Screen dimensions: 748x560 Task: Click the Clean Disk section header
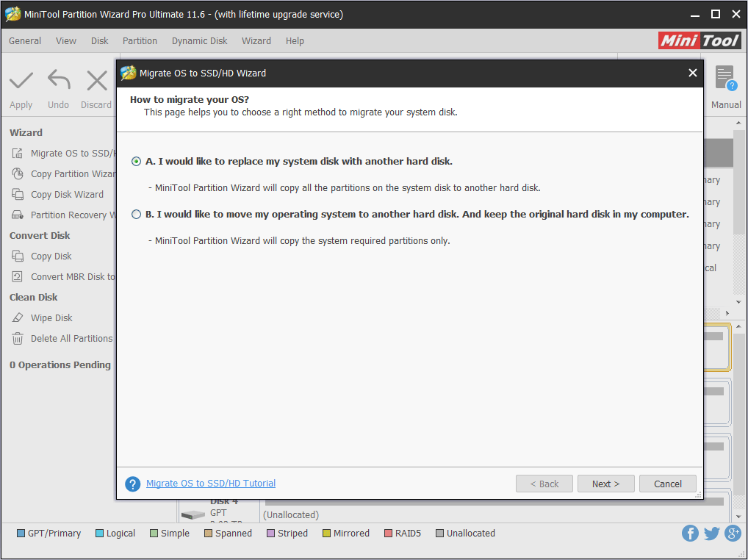click(33, 297)
